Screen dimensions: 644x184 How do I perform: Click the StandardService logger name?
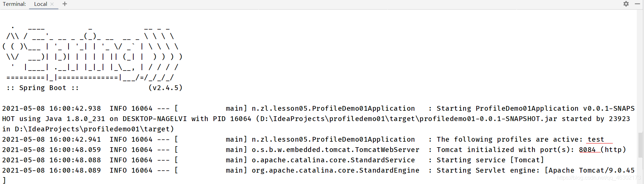tap(333, 160)
